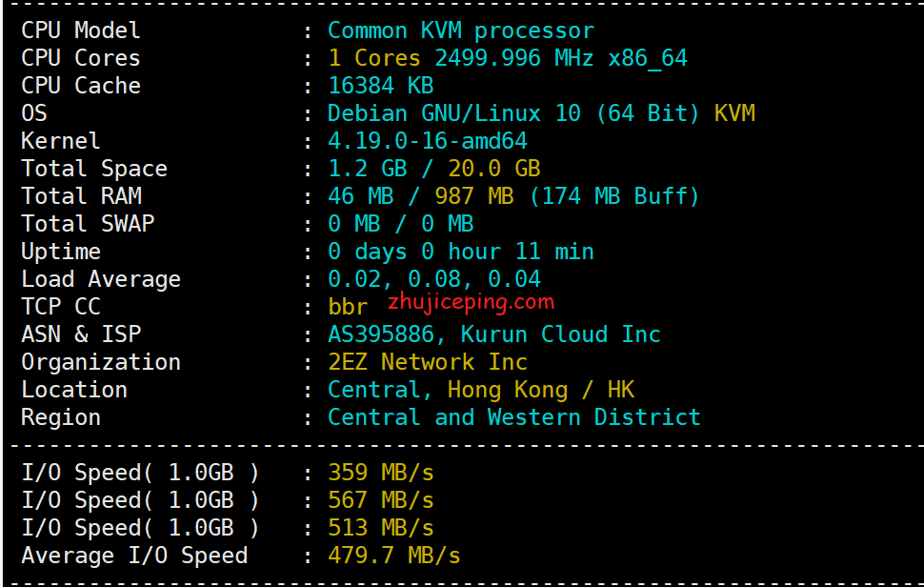The width and height of the screenshot is (924, 587).
Task: Click '(174 MB Buff)' text
Action: (x=614, y=195)
